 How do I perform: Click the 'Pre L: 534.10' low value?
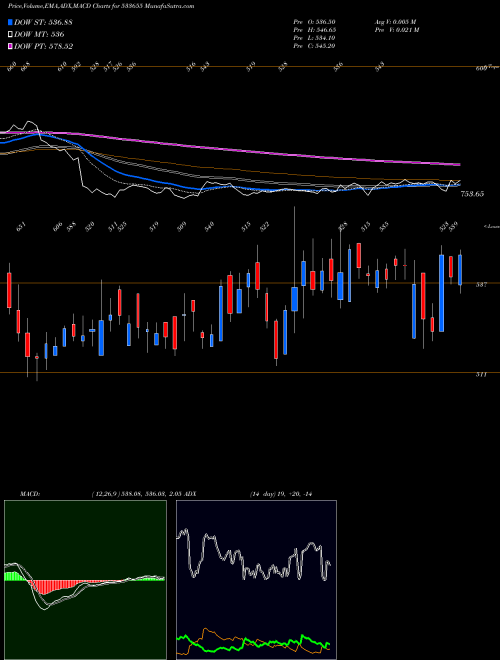[x=314, y=38]
